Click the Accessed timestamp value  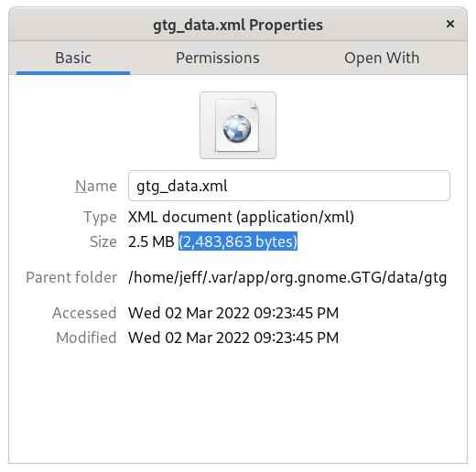[233, 313]
